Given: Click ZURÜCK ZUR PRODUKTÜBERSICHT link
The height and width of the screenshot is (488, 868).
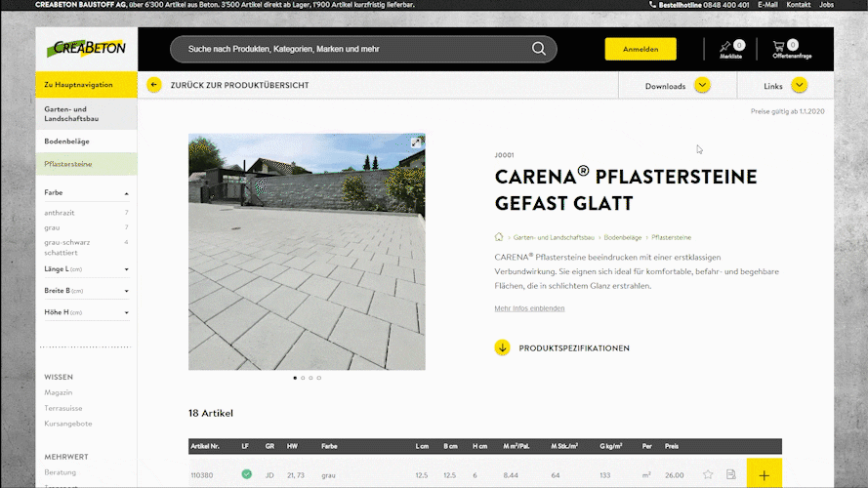Looking at the screenshot, I should click(x=239, y=85).
